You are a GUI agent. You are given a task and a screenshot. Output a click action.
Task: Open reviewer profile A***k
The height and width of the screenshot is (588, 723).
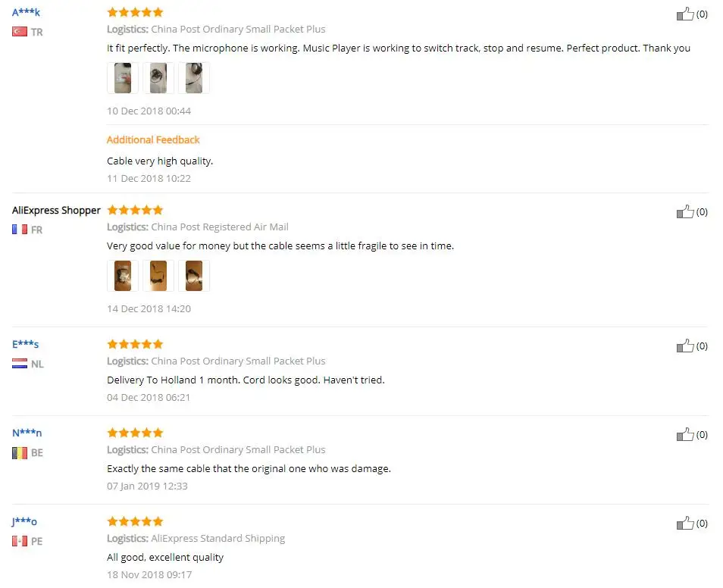click(x=27, y=12)
